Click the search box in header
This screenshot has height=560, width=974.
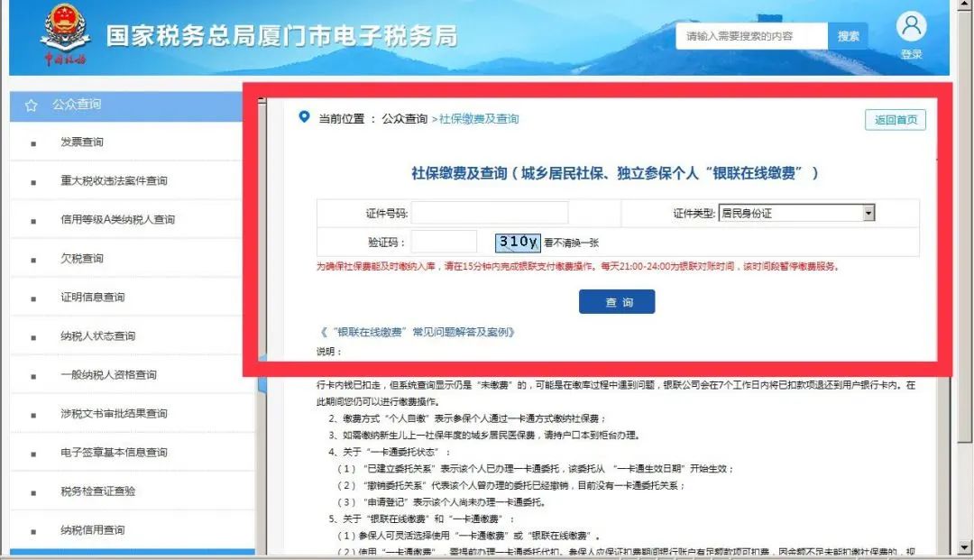point(751,36)
